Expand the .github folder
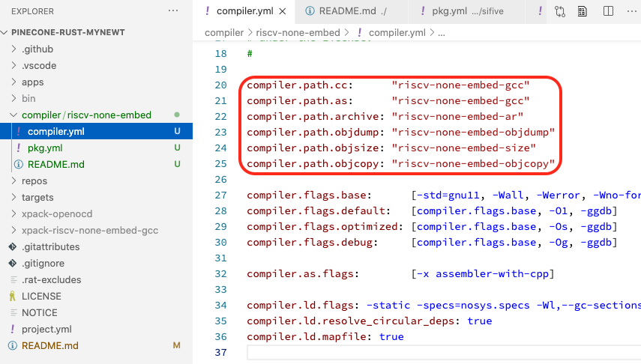 [14, 49]
